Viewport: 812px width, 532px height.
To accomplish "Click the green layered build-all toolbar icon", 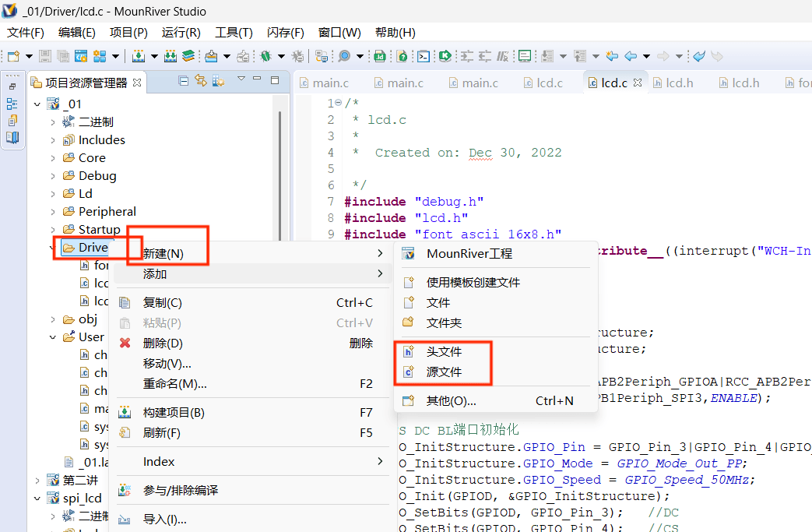I will 188,56.
